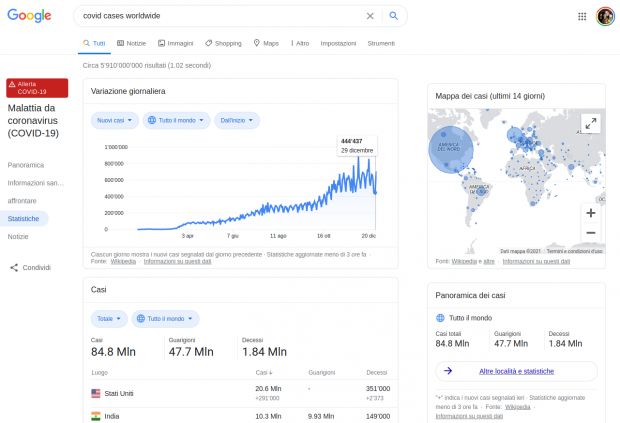Select Statistiche in the sidebar

(x=24, y=219)
